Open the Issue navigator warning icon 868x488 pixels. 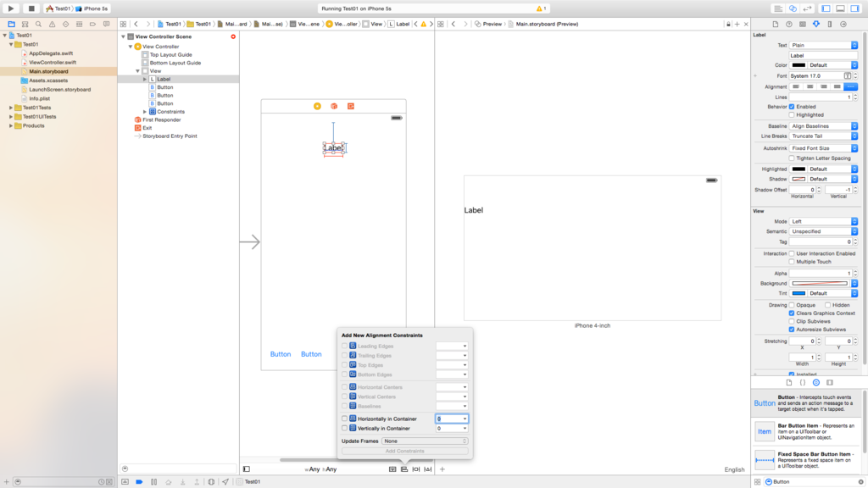(52, 24)
